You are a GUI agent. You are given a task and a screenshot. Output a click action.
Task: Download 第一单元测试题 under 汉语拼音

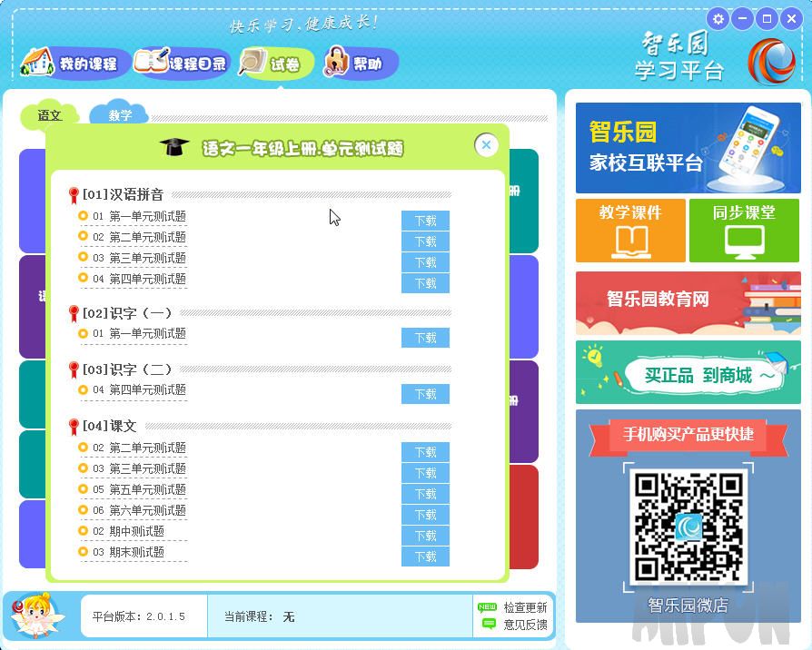425,221
